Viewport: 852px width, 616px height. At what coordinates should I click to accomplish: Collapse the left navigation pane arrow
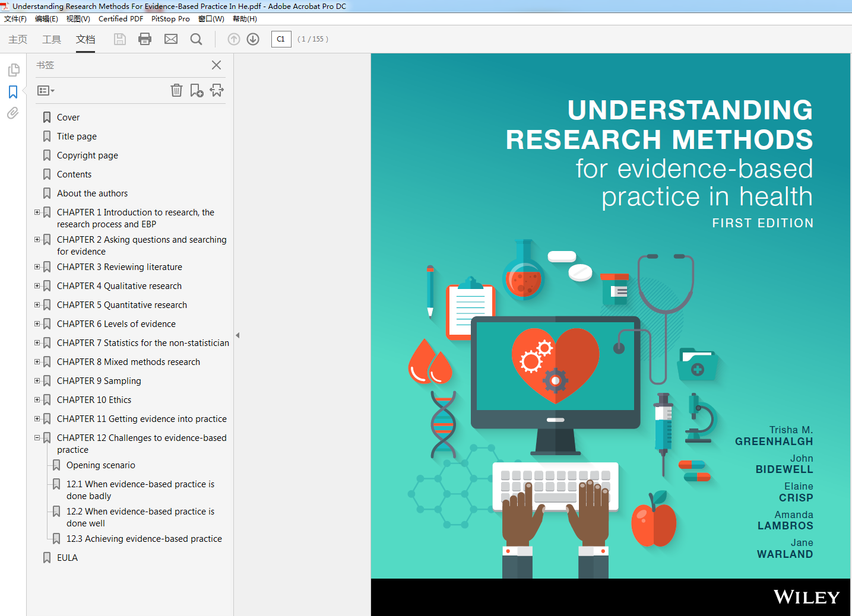tap(237, 335)
